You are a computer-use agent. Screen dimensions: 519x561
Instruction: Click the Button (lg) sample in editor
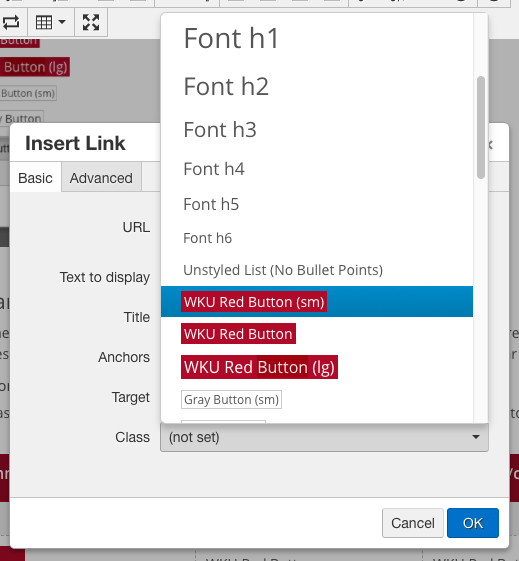pos(35,67)
